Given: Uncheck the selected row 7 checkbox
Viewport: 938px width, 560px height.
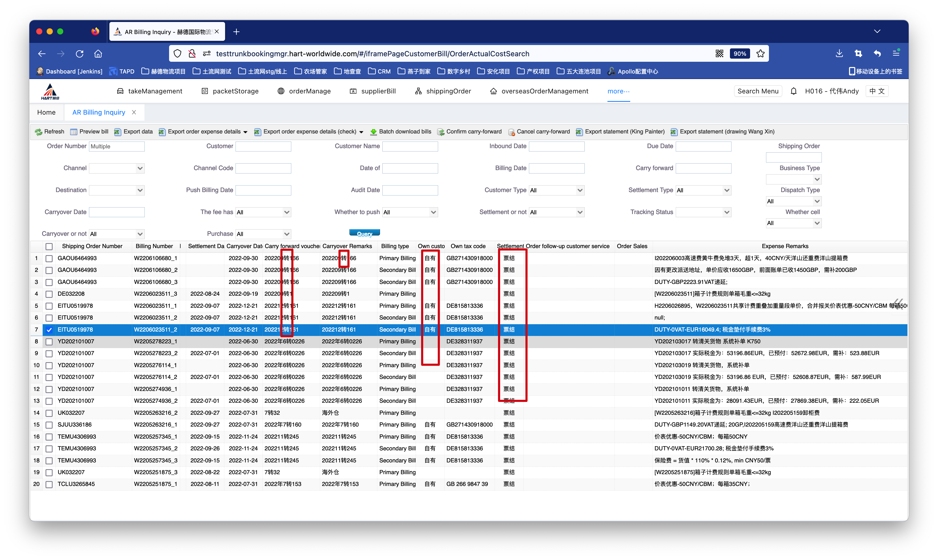Looking at the screenshot, I should coord(49,330).
